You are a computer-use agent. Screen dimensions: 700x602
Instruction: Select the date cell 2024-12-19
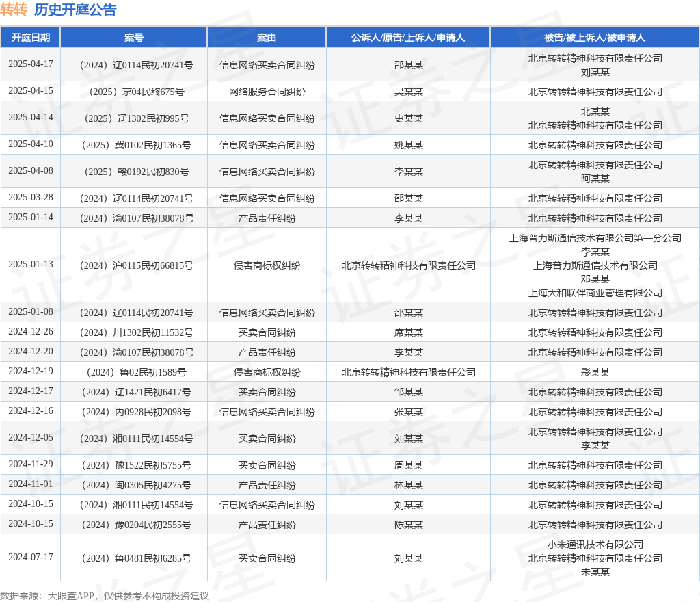(x=31, y=371)
